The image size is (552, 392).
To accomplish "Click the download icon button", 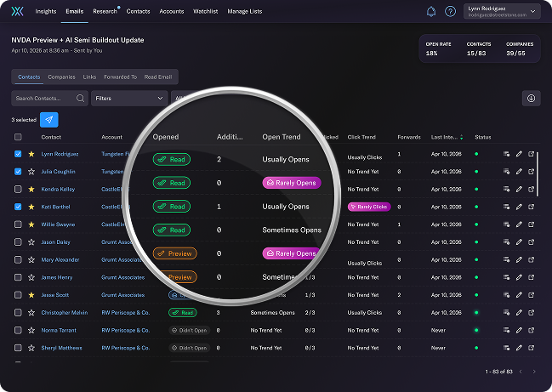I will 531,98.
